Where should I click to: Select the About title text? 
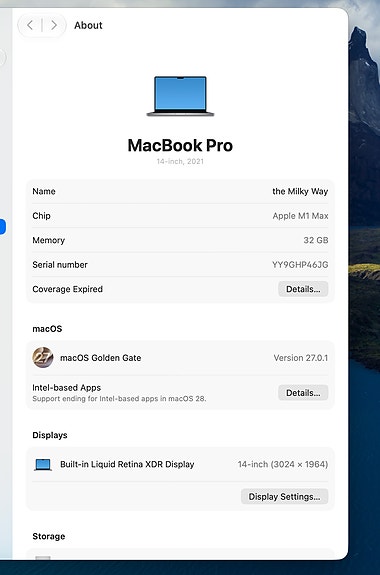pyautogui.click(x=88, y=25)
